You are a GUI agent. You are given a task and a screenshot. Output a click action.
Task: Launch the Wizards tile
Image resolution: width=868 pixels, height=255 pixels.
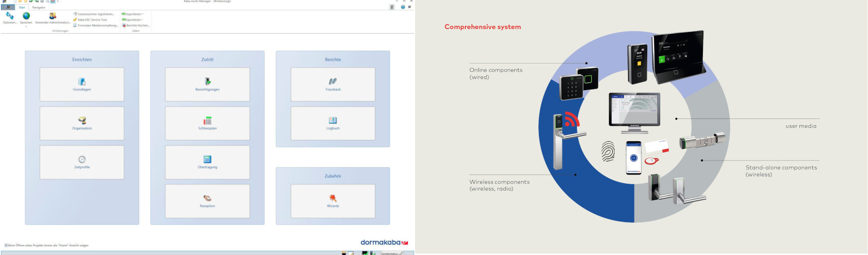333,201
